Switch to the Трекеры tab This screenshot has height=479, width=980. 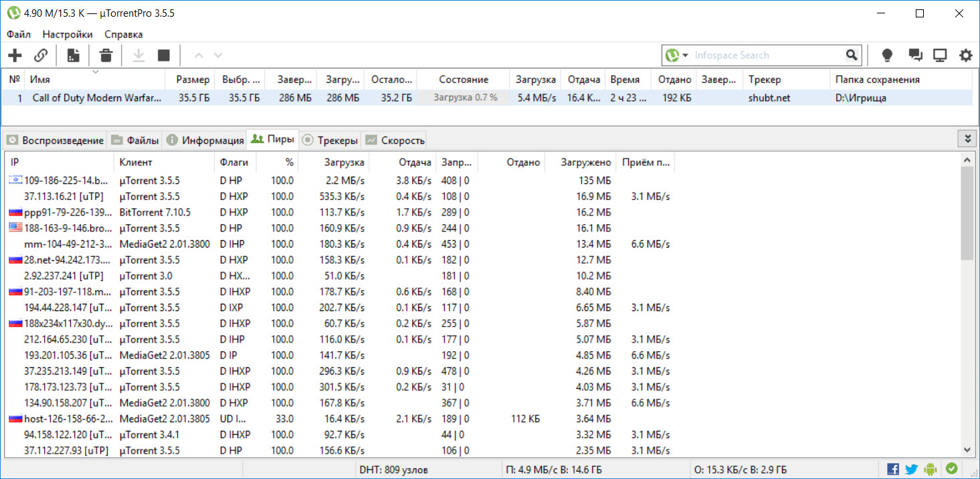[330, 140]
